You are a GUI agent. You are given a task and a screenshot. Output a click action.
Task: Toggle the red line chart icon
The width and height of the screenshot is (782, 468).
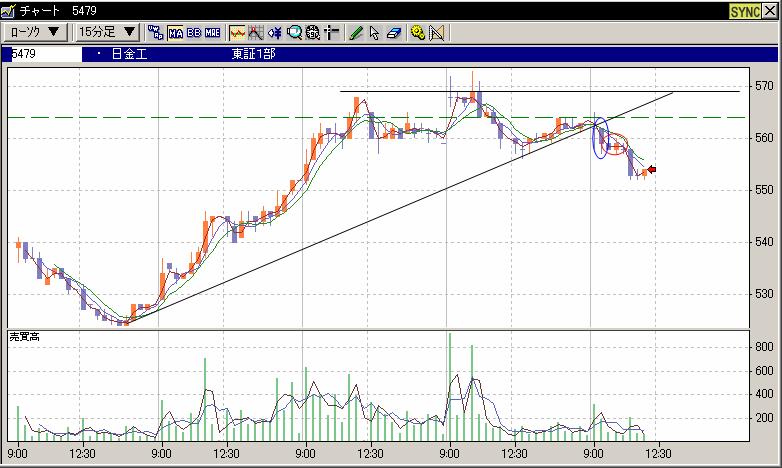pyautogui.click(x=237, y=33)
